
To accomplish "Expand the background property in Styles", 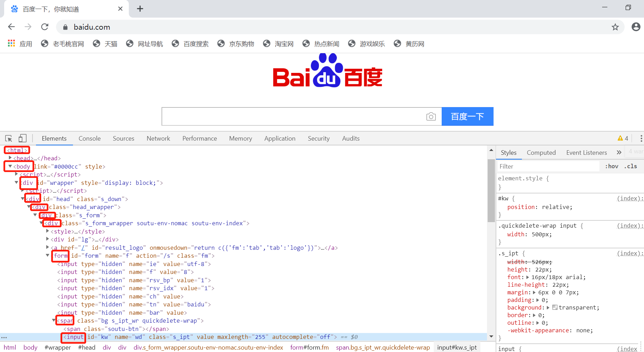I will coord(548,307).
